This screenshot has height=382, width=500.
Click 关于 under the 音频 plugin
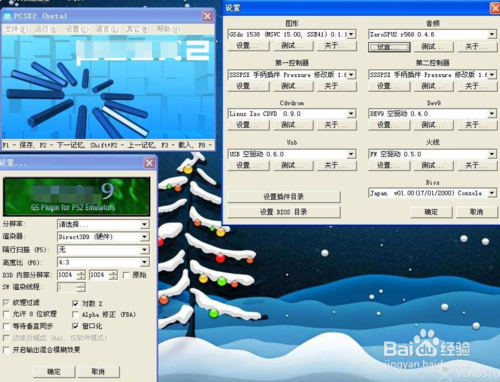pos(477,47)
